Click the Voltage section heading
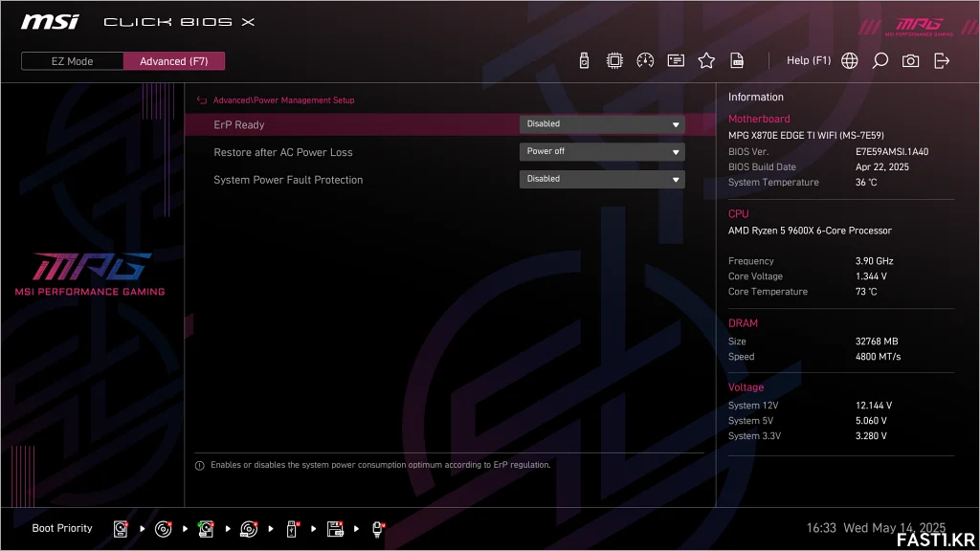Viewport: 980px width, 551px height. click(746, 387)
